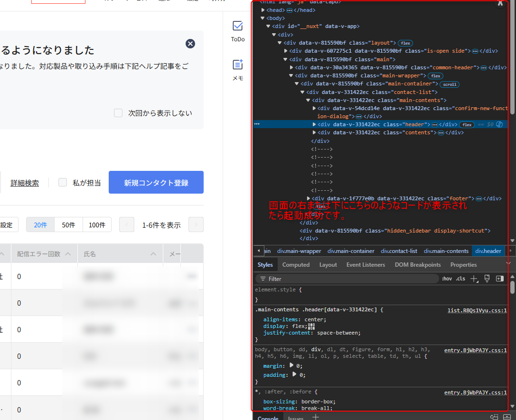Toggle the .cls class editor button
This screenshot has height=420, width=516.
(x=460, y=279)
